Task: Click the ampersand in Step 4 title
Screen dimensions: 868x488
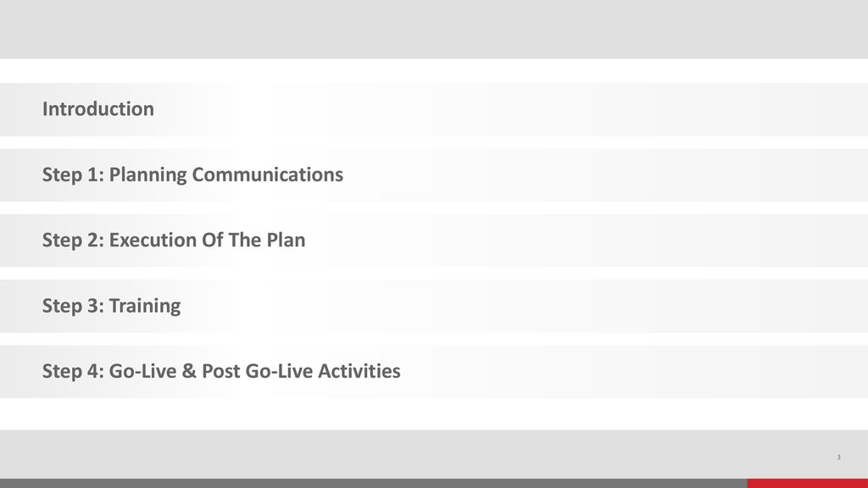Action: click(189, 371)
